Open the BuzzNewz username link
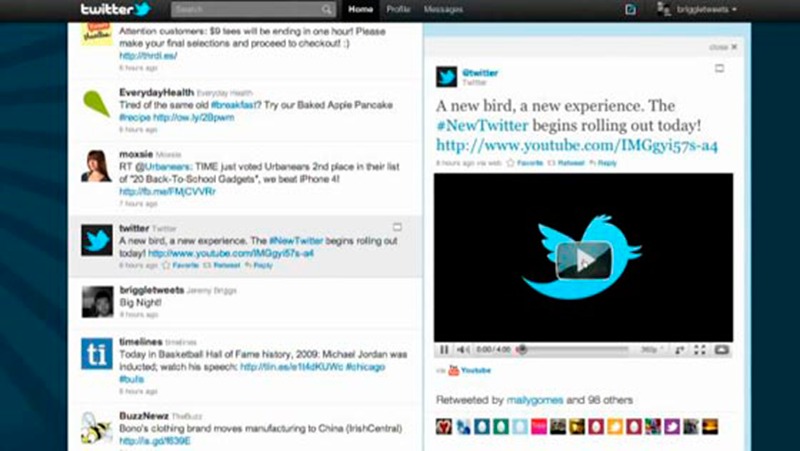800x451 pixels. pos(144,416)
